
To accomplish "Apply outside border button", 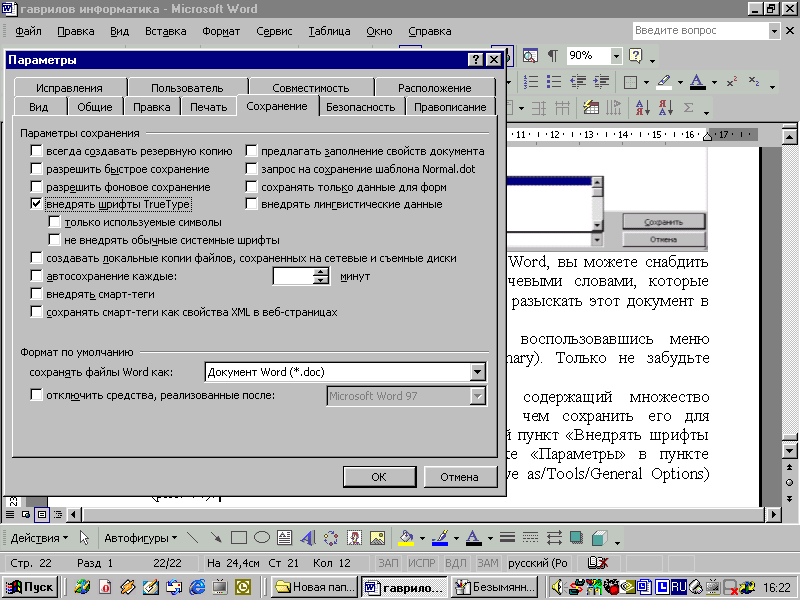I will tap(631, 82).
